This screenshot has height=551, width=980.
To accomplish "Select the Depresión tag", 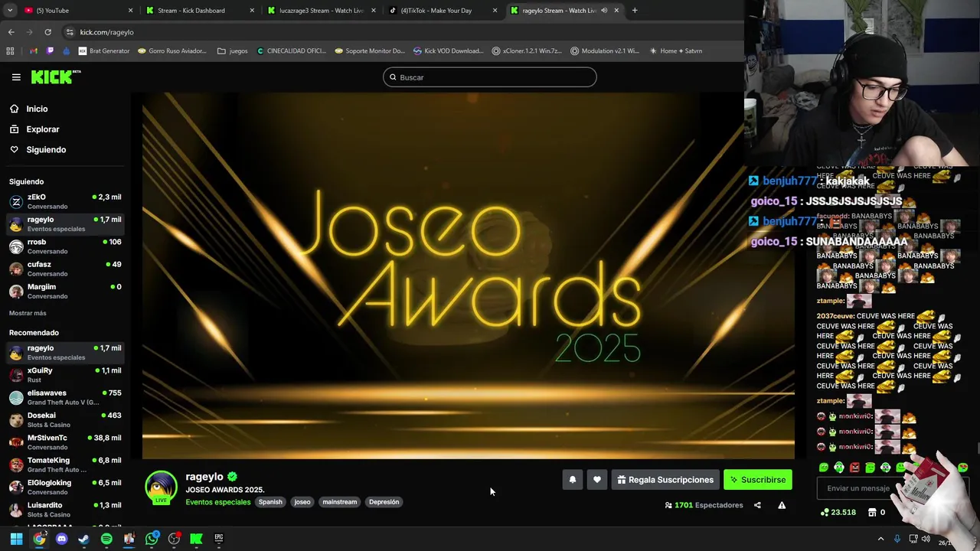I will pos(384,502).
